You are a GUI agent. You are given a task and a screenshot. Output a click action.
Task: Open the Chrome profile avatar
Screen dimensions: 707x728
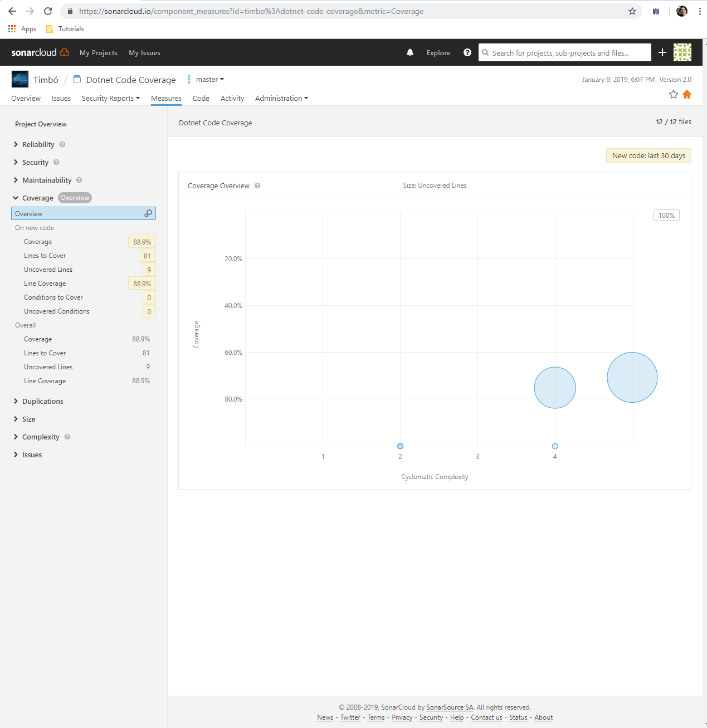[682, 11]
